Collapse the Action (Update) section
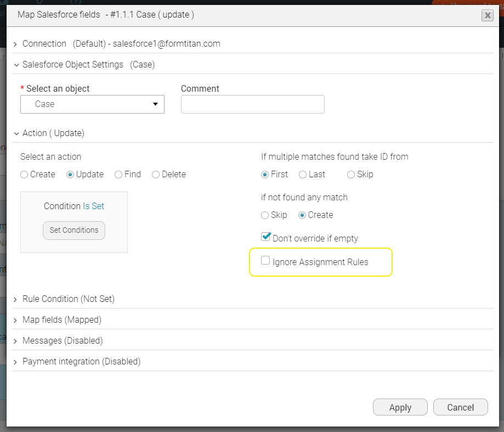The height and width of the screenshot is (432, 504). 253,133
